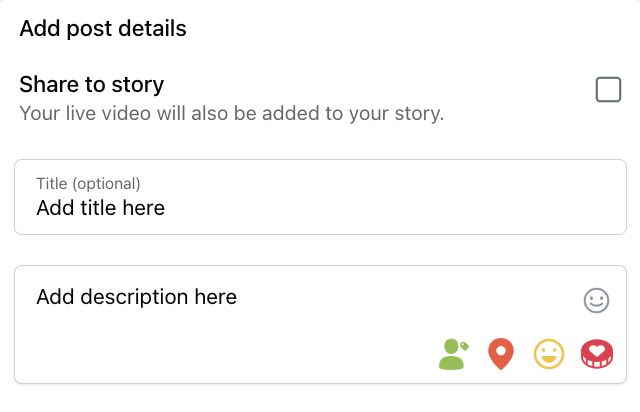640x412 pixels.
Task: Tick the box to add live video to story
Action: click(x=608, y=89)
